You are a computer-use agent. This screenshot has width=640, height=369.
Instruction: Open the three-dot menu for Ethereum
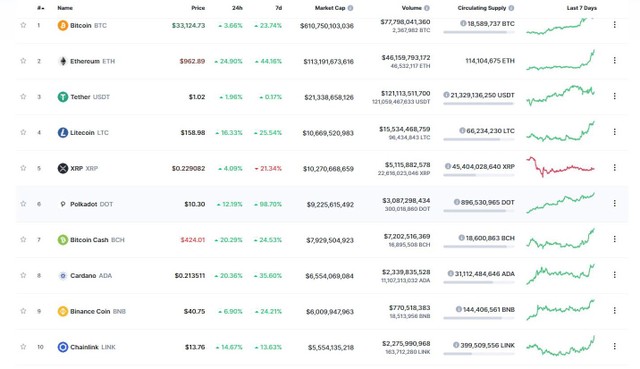pos(614,60)
